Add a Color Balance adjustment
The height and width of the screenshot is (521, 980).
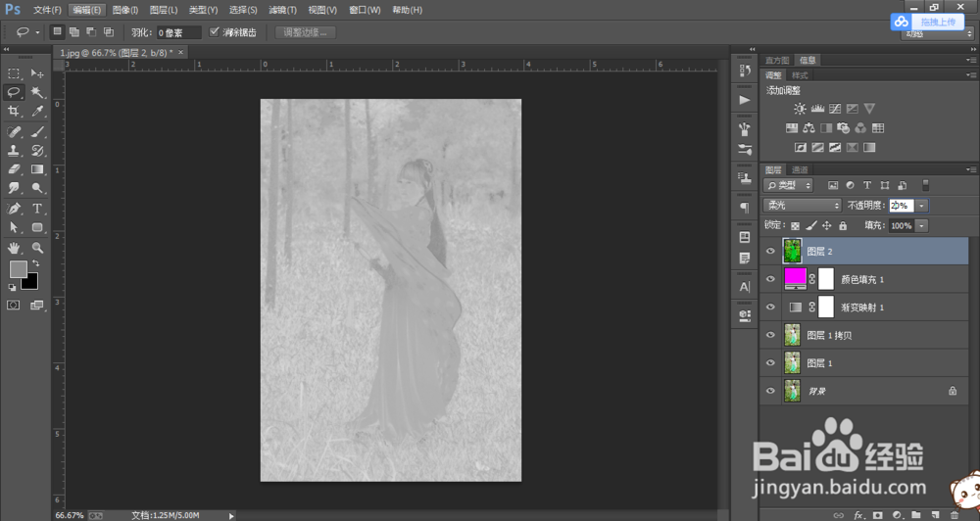(x=808, y=128)
